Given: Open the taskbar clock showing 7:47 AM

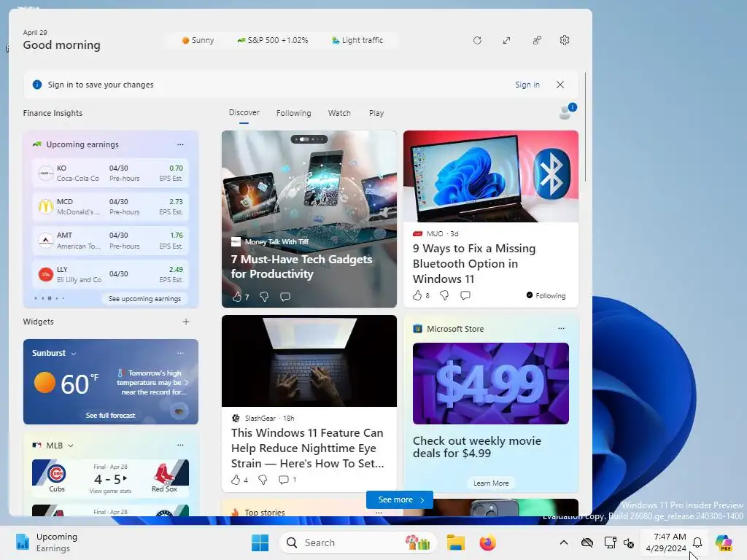Looking at the screenshot, I should [x=666, y=542].
